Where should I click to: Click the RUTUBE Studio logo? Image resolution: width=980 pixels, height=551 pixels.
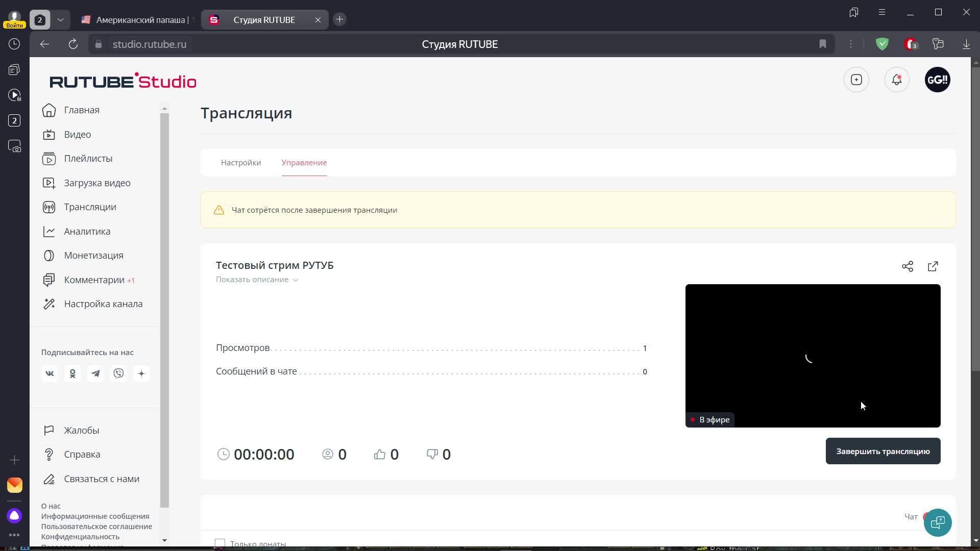point(123,81)
